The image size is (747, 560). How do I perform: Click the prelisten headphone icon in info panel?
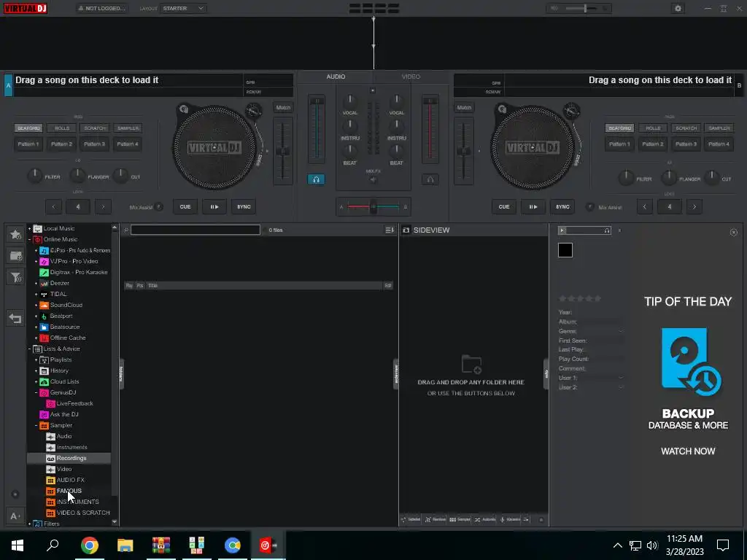tap(607, 230)
